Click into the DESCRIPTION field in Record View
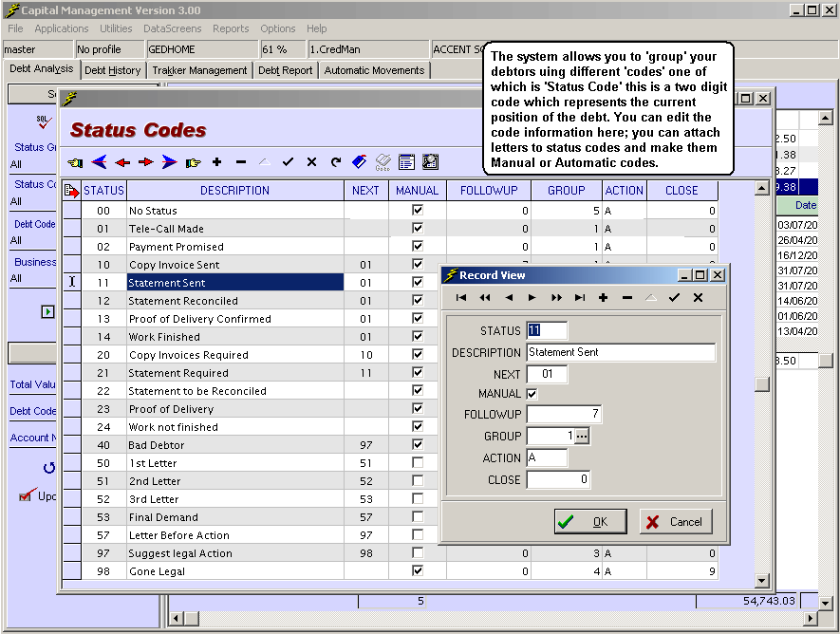 [621, 352]
